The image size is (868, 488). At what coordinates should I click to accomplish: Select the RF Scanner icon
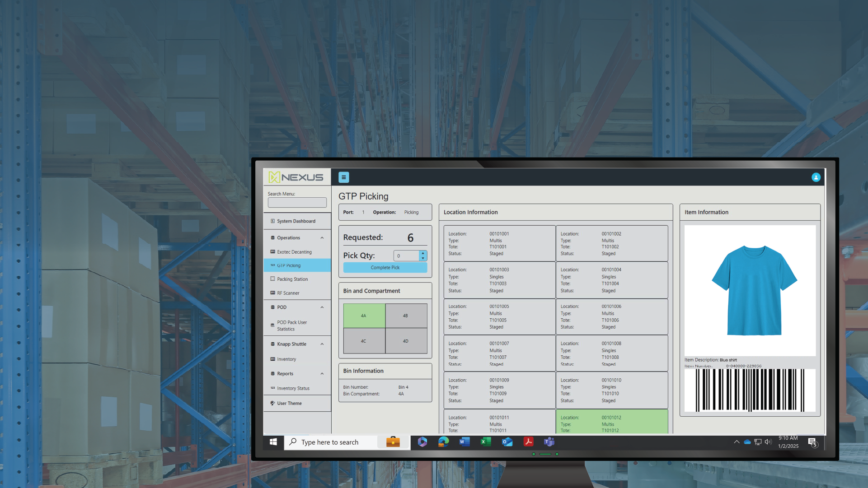(273, 293)
